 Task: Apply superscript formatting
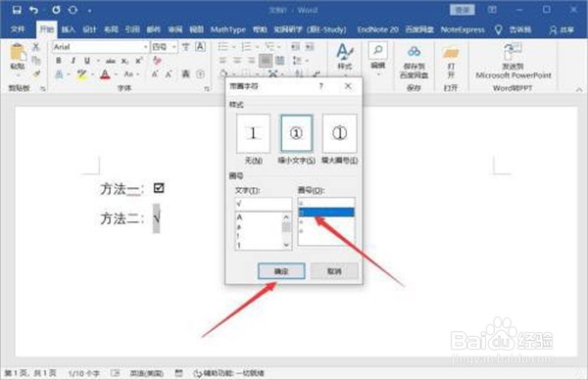pyautogui.click(x=139, y=61)
